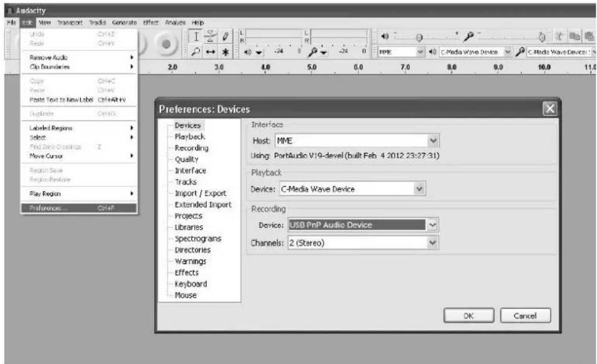Expand the Remove Audio submenu
This screenshot has height=364, width=597.
coord(79,57)
